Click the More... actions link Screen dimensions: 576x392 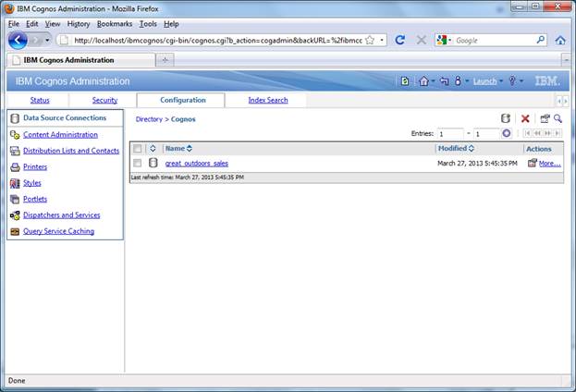(x=549, y=163)
